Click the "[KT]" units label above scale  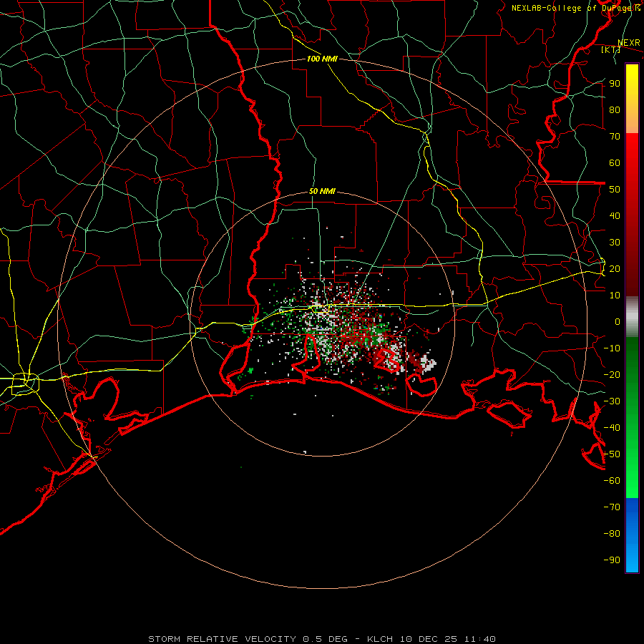[610, 49]
